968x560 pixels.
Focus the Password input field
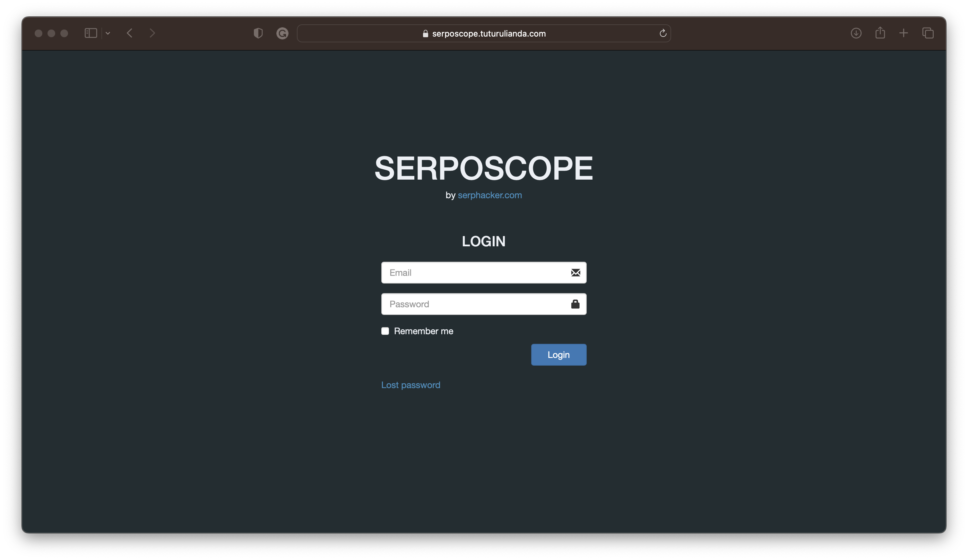(x=484, y=304)
